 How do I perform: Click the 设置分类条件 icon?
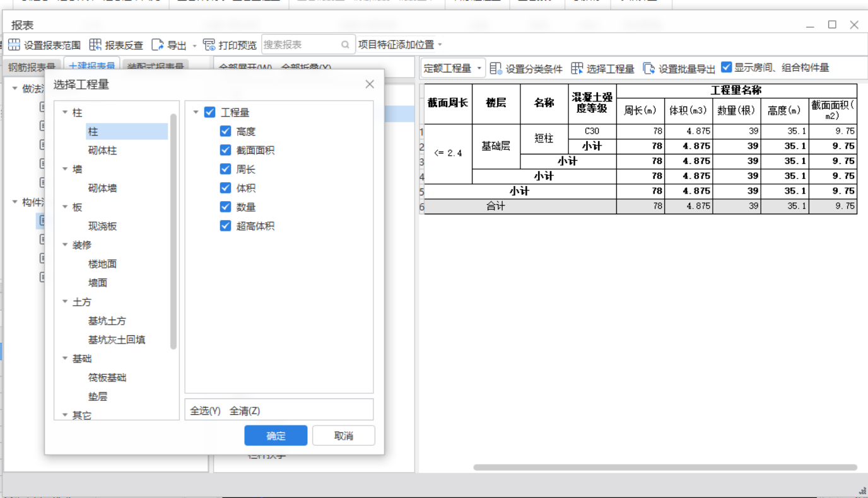pos(496,68)
